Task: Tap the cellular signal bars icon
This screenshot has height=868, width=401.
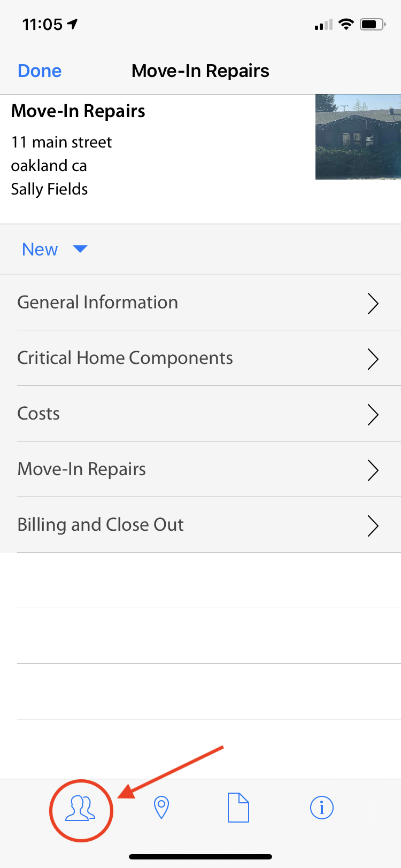Action: 323,25
